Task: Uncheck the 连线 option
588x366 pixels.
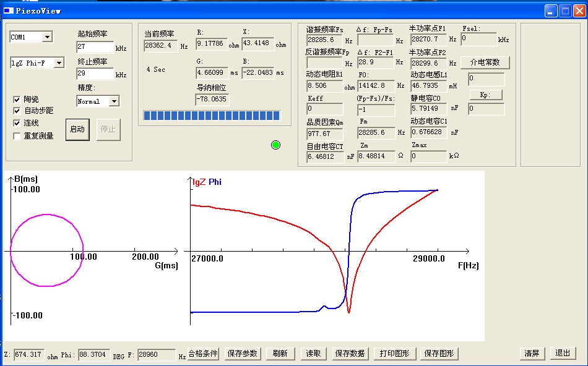Action: tap(17, 123)
